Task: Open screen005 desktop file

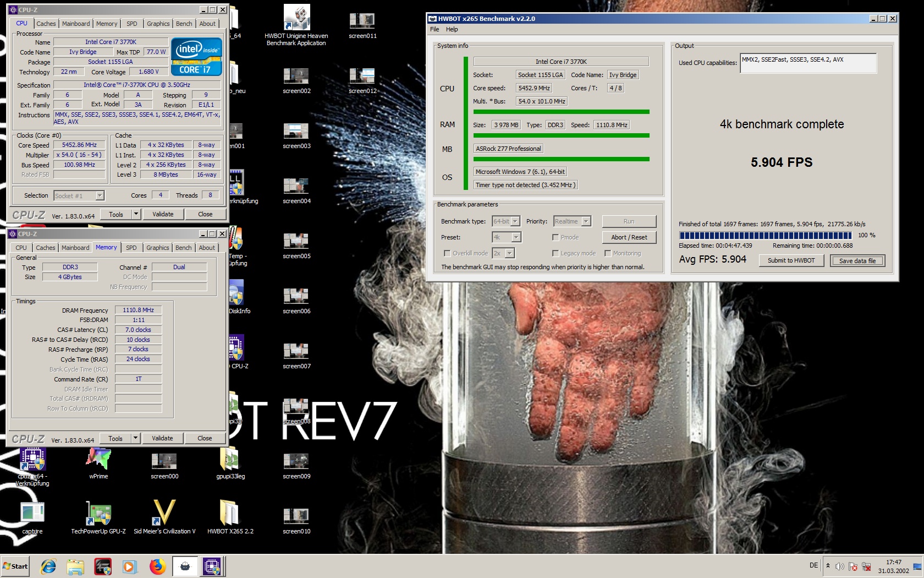Action: tap(296, 246)
